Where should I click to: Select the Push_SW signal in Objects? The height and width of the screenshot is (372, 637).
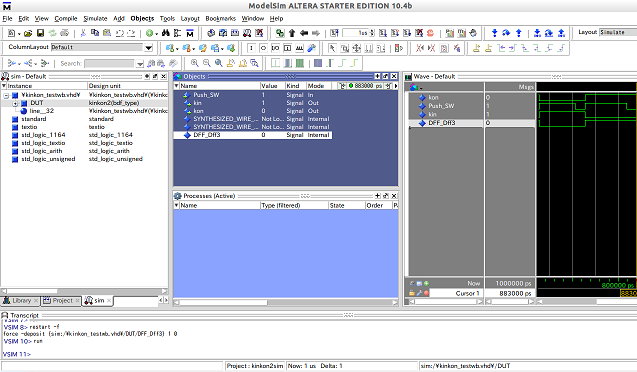coord(253,95)
